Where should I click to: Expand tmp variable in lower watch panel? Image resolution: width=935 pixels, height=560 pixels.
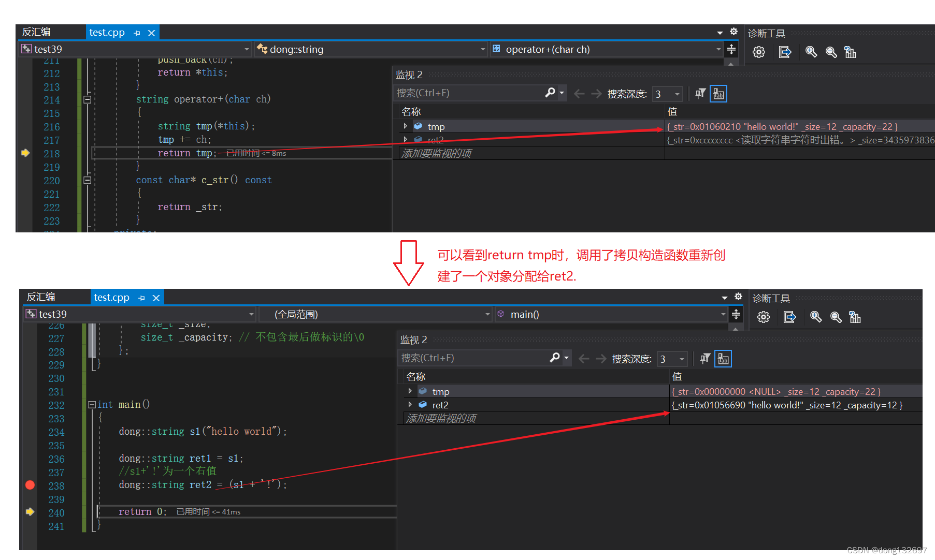410,391
